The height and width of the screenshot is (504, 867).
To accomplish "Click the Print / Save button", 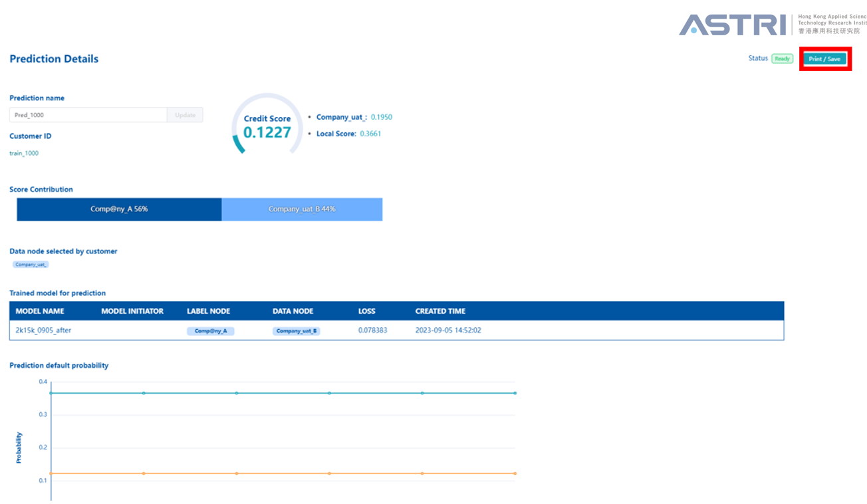I will [x=824, y=59].
